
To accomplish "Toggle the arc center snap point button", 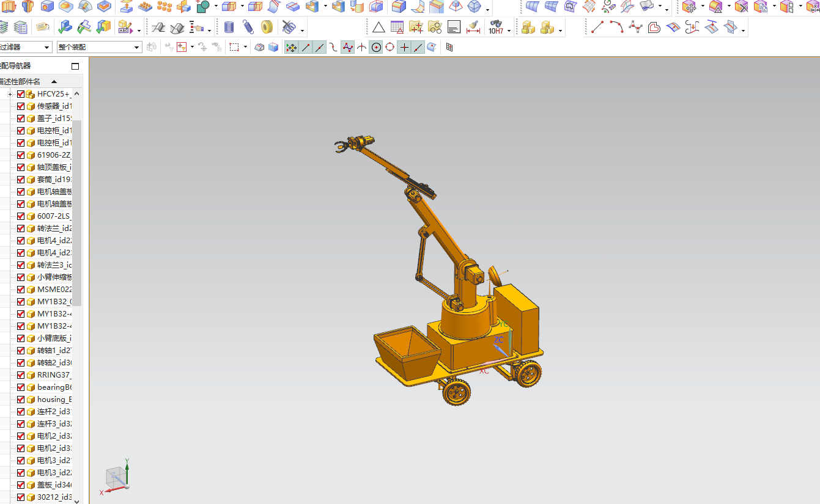I will (376, 47).
